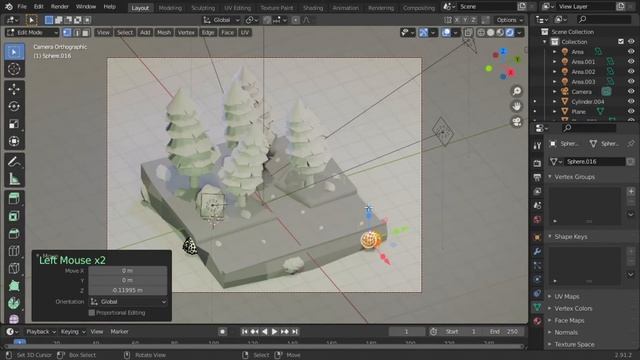Hide the Camera object in outliner
This screenshot has width=640, height=360.
tap(631, 92)
